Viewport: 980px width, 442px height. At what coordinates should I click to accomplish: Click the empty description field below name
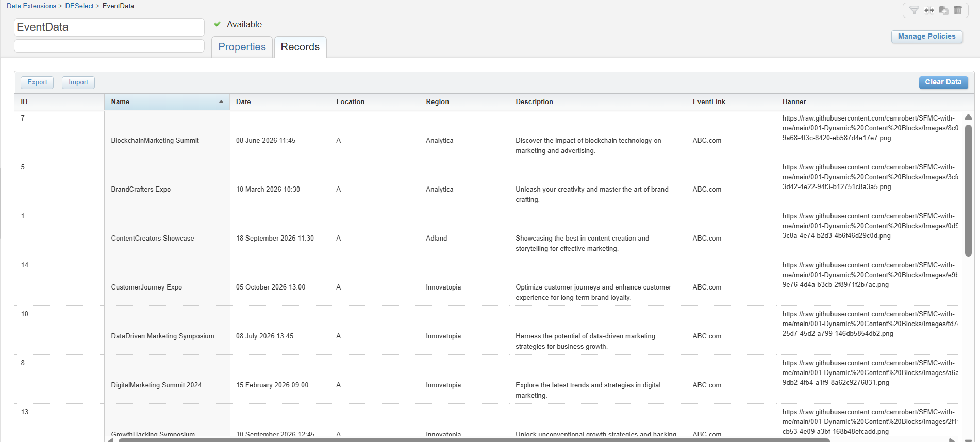click(x=109, y=46)
